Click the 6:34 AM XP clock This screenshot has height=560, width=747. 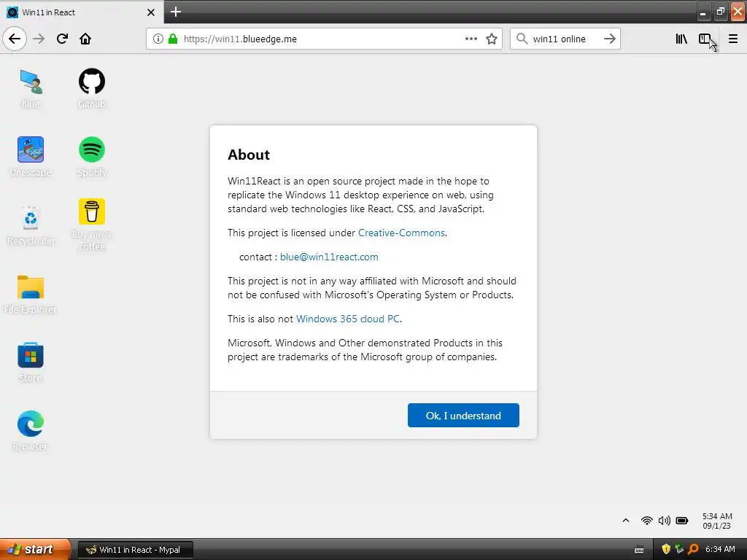tap(720, 550)
